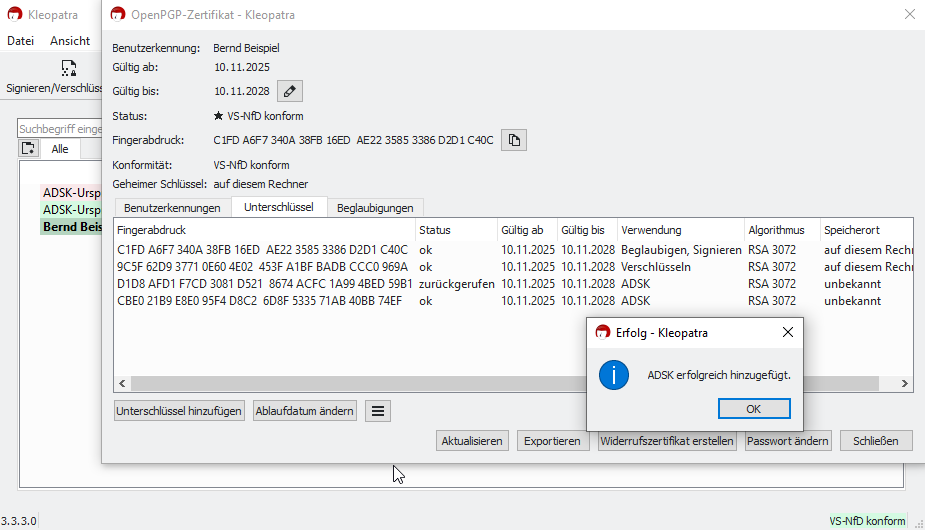The height and width of the screenshot is (530, 925).
Task: Copy the fingerprint with the copy icon
Action: pos(513,141)
